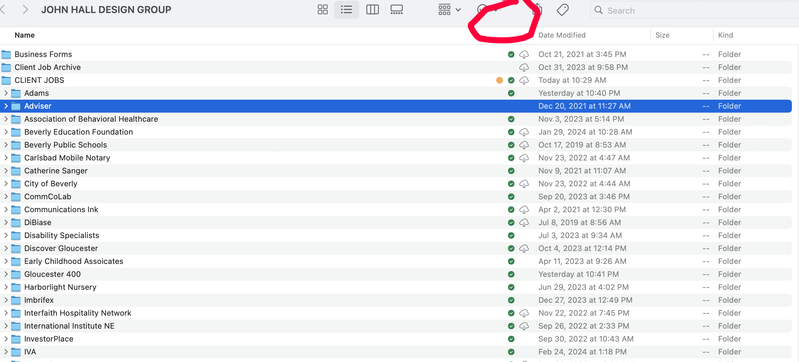
Task: Go forward with the forward arrow
Action: point(25,10)
